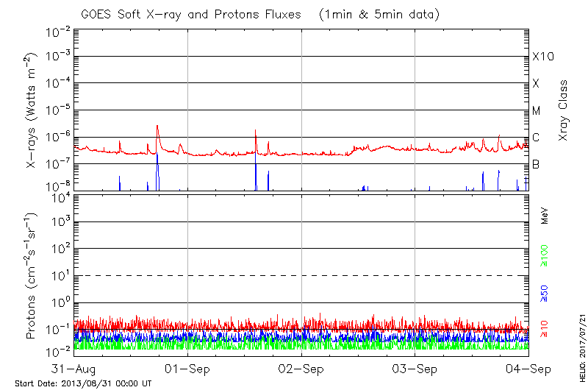The height and width of the screenshot is (390, 588).
Task: Click the blue ≥50 MeV legend label
Action: (545, 294)
